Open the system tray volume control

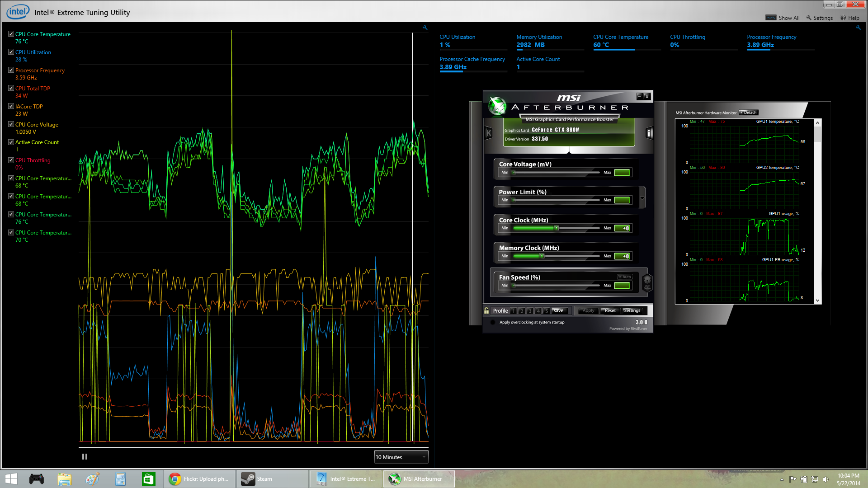(826, 479)
